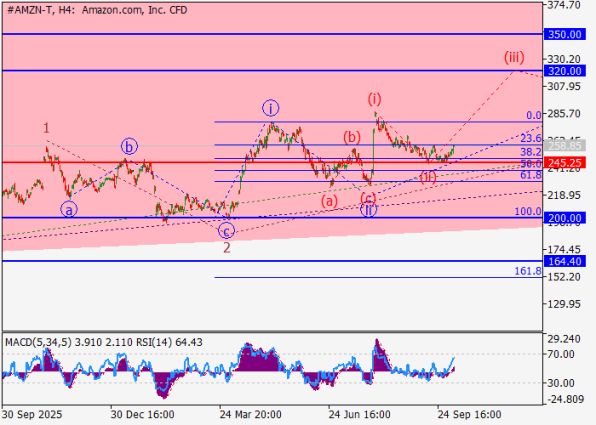Click the 285.70 value on price scale

[564, 114]
